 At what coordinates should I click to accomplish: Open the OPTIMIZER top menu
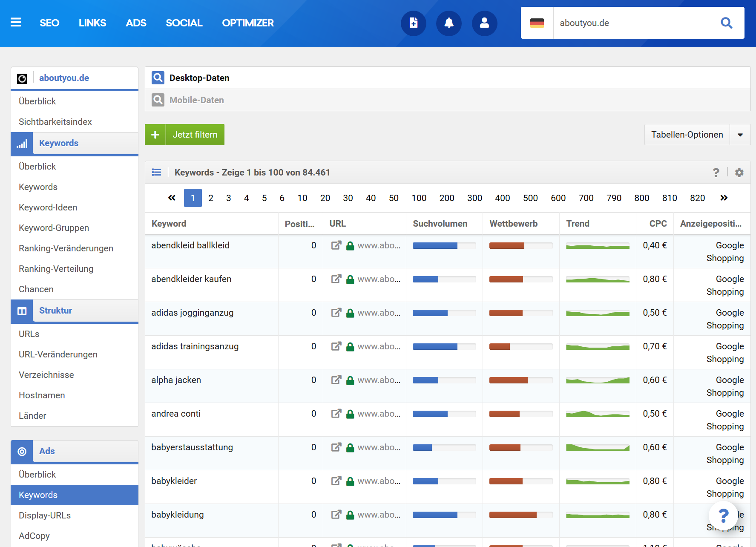pyautogui.click(x=247, y=23)
